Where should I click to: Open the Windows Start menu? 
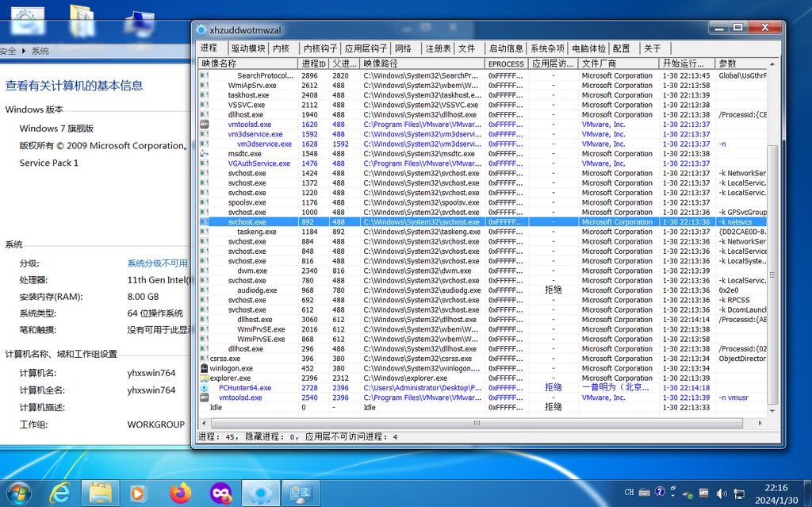point(18,493)
